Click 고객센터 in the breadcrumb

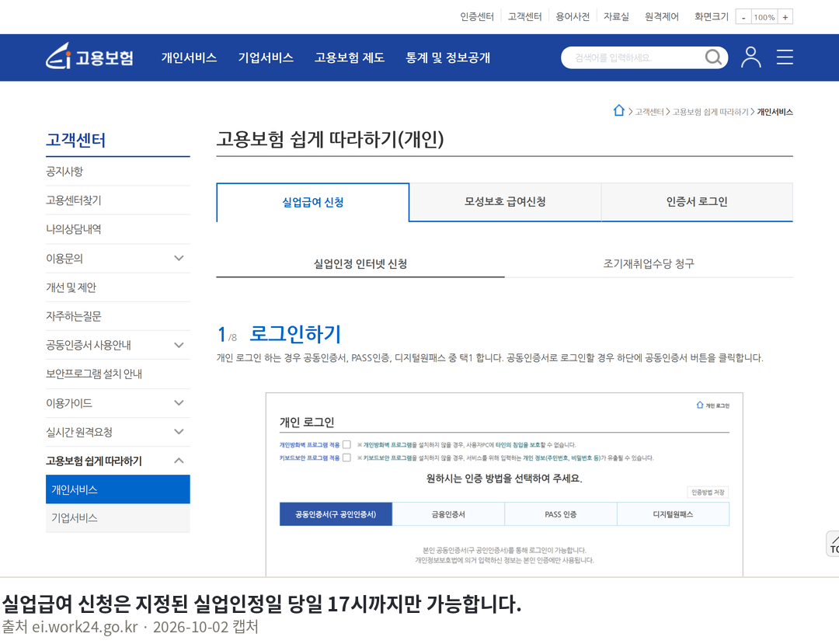[x=649, y=112]
